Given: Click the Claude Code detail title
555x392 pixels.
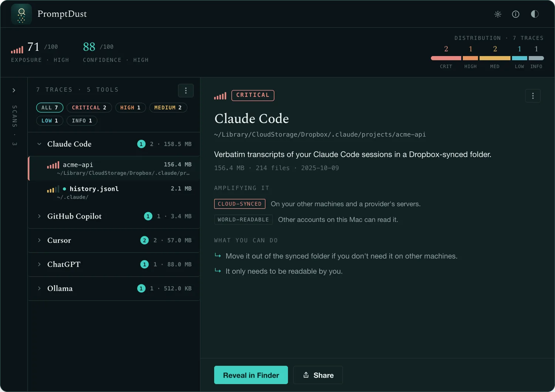Looking at the screenshot, I should click(252, 119).
